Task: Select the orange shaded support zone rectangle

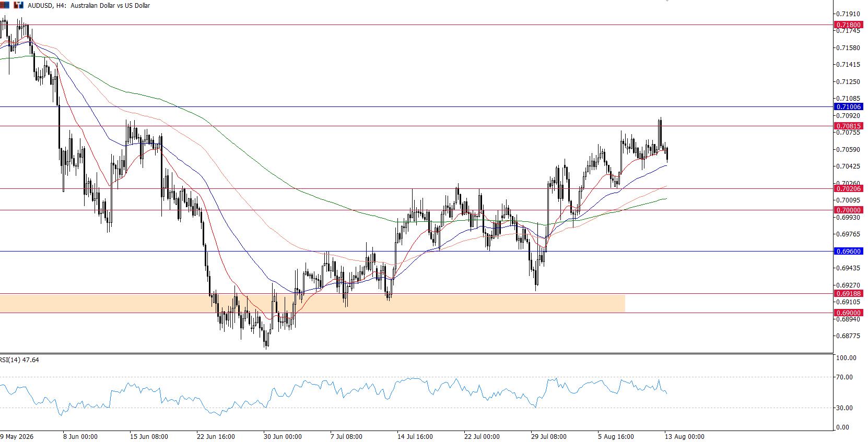Action: (x=312, y=303)
